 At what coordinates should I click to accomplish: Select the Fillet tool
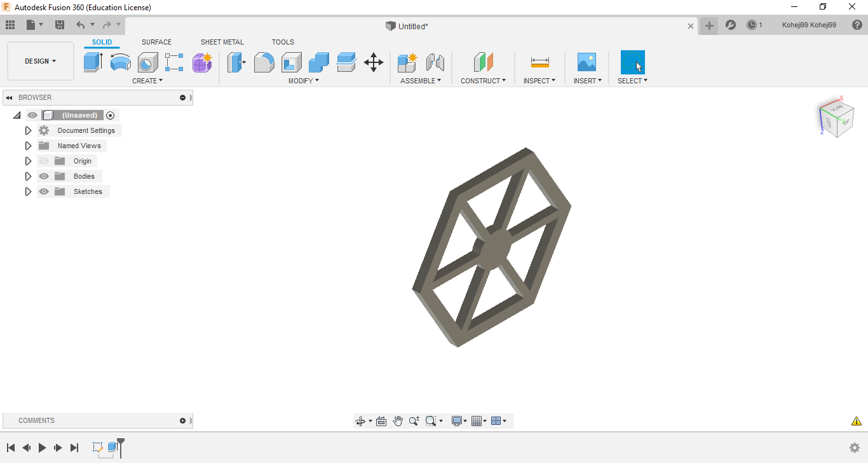coord(264,62)
